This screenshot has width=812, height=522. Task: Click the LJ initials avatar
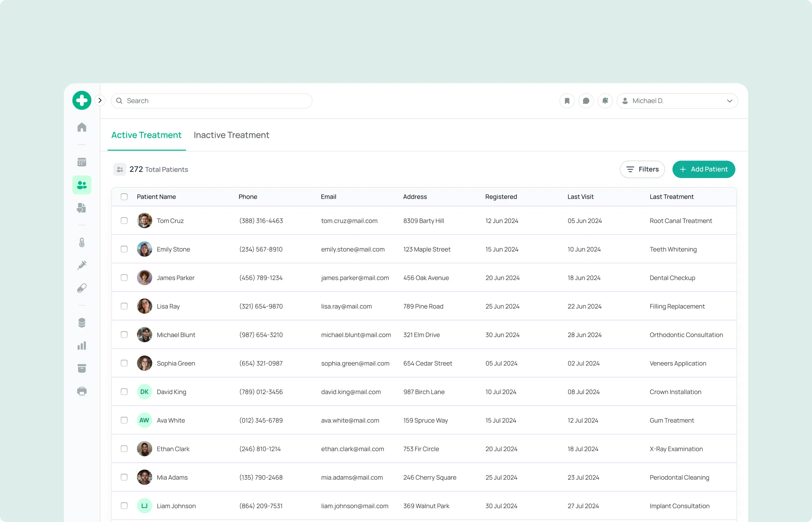coord(145,506)
